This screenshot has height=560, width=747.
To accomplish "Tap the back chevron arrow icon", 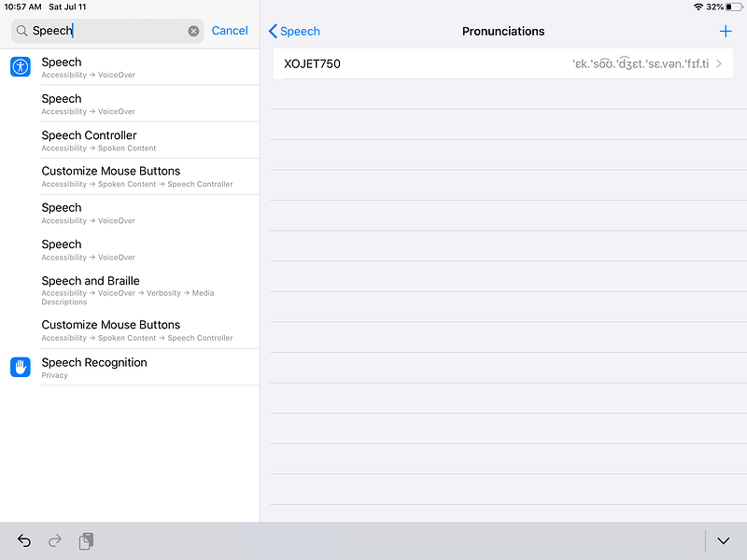I will tap(273, 31).
